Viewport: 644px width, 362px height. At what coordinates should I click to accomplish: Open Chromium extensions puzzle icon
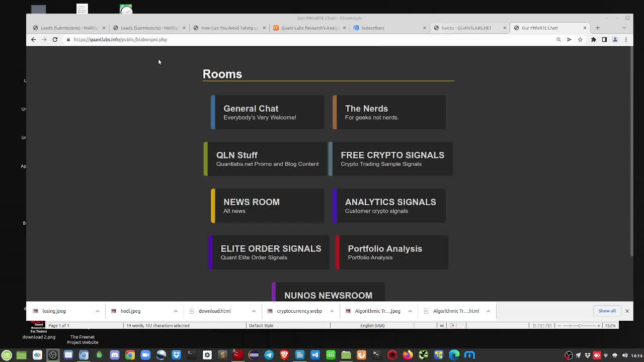point(593,39)
